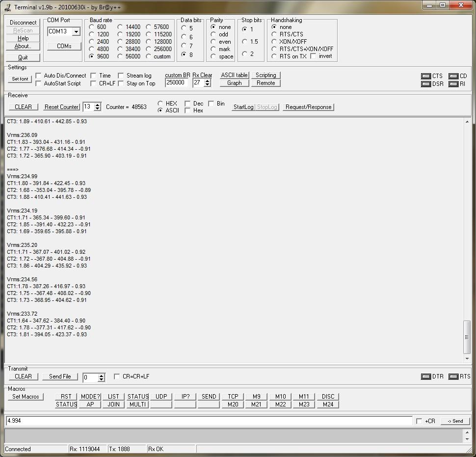The width and height of the screenshot is (476, 457).
Task: Open Set font dialog
Action: pos(20,79)
